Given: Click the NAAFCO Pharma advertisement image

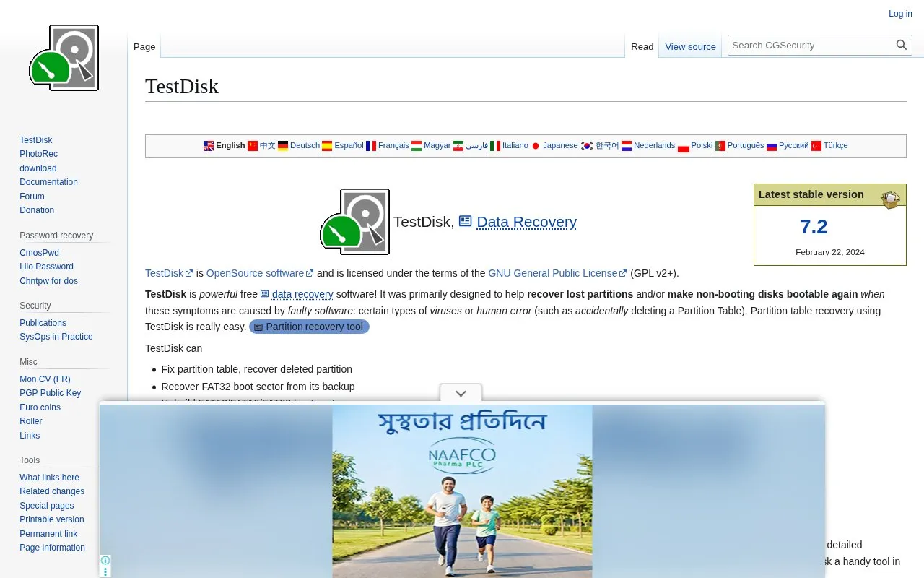Looking at the screenshot, I should [462, 491].
